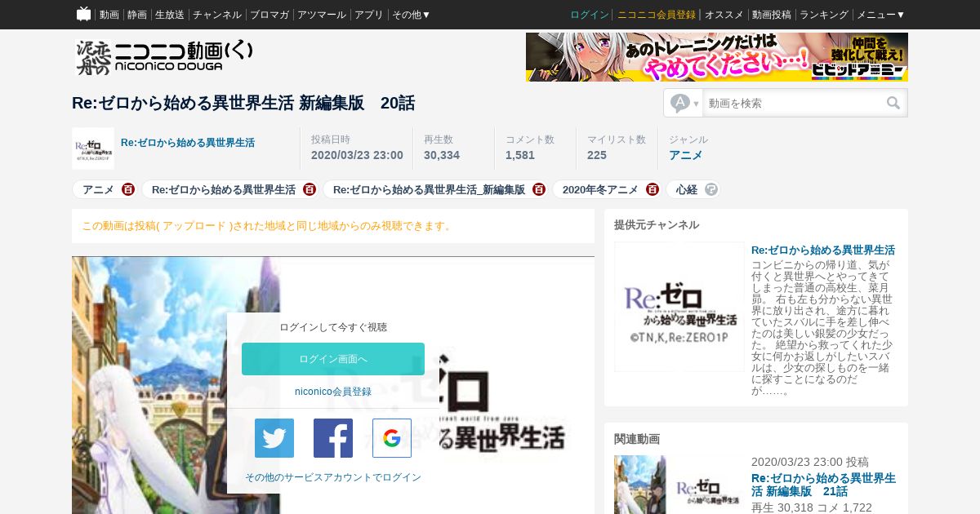Screen dimensions: 980x514
Task: Click the niconico TV icon in top bar
Action: coord(84,15)
